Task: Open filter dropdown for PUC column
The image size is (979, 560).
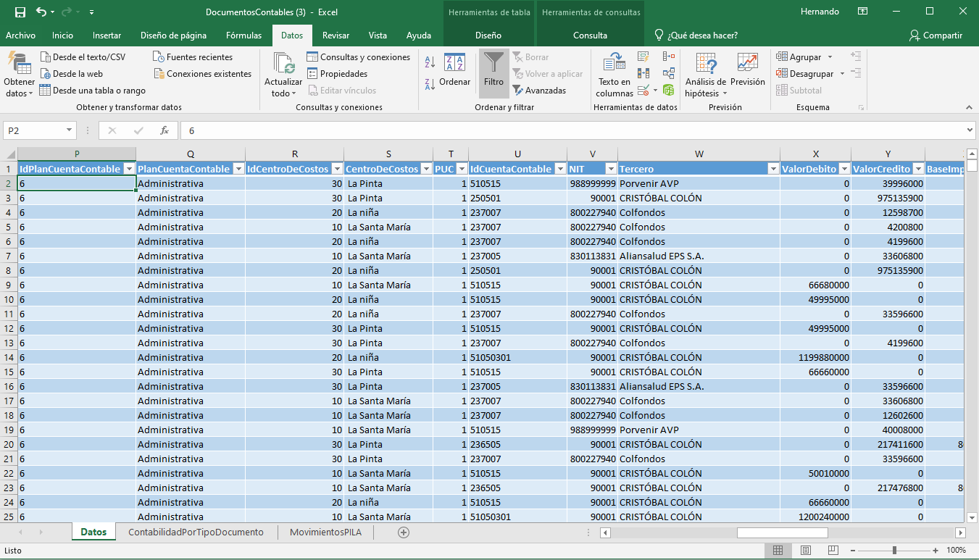Action: [x=462, y=169]
